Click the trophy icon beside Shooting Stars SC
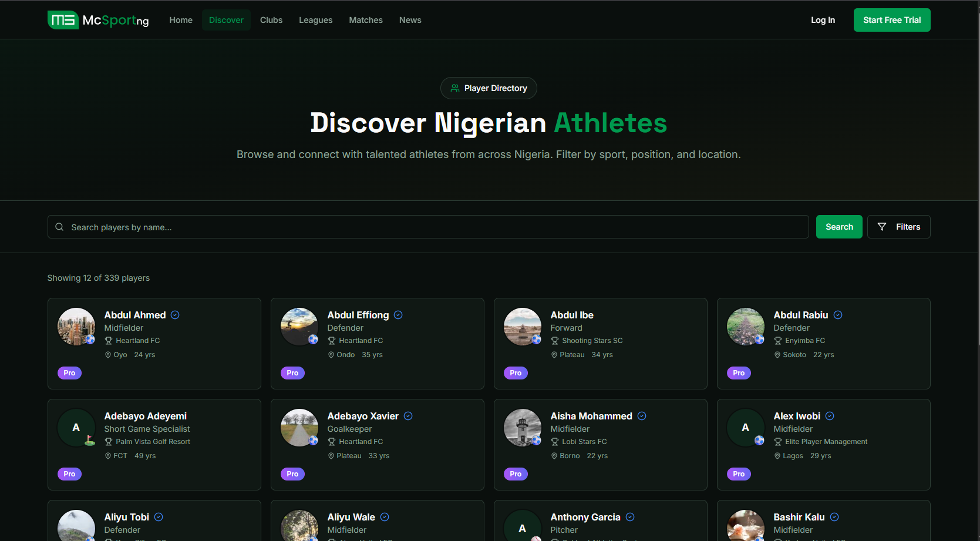Screen dimensions: 980x541 pyautogui.click(x=554, y=341)
